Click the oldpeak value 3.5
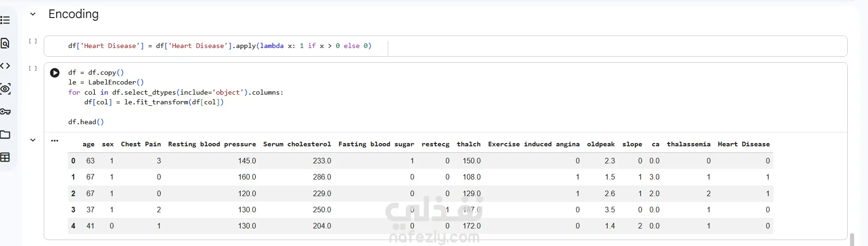The height and width of the screenshot is (246, 868). pyautogui.click(x=610, y=210)
